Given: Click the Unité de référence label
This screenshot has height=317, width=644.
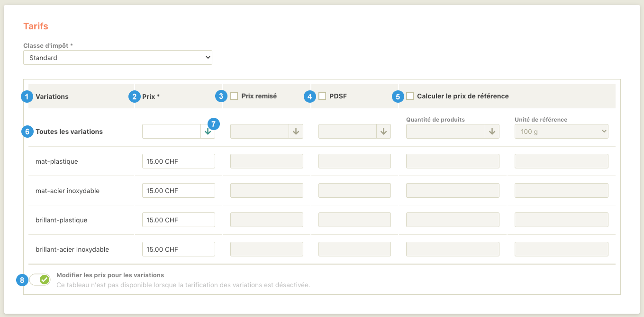Looking at the screenshot, I should (541, 120).
